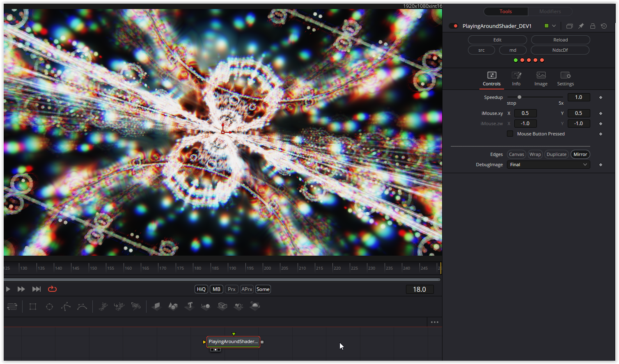Click the reset clock icon in inspector header
The height and width of the screenshot is (364, 619).
pyautogui.click(x=604, y=26)
